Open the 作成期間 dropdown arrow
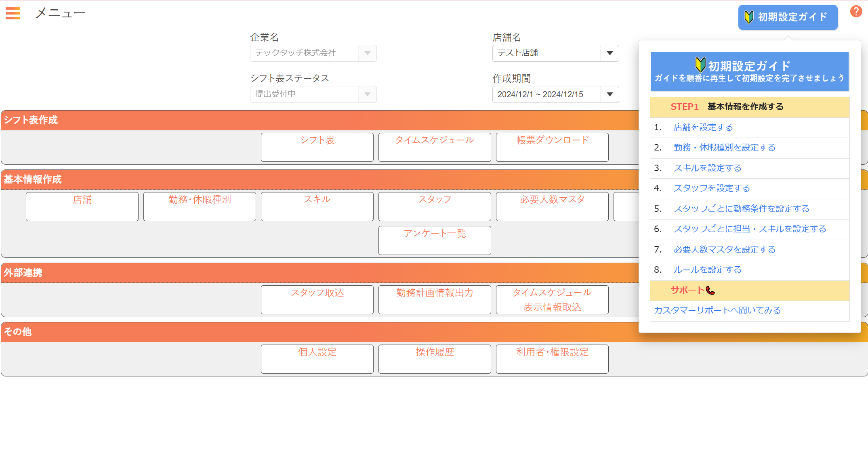Image resolution: width=868 pixels, height=464 pixels. [609, 94]
